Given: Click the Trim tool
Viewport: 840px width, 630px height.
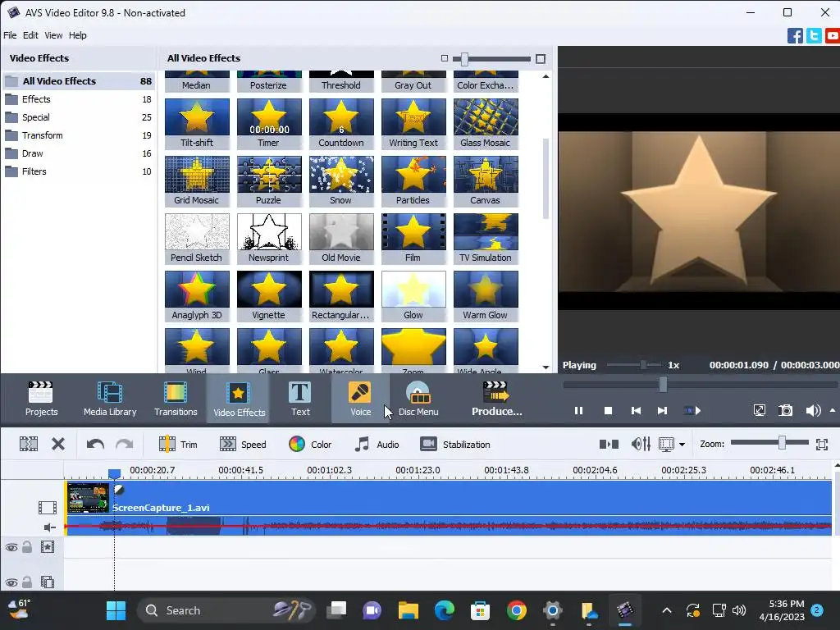Looking at the screenshot, I should click(x=178, y=444).
